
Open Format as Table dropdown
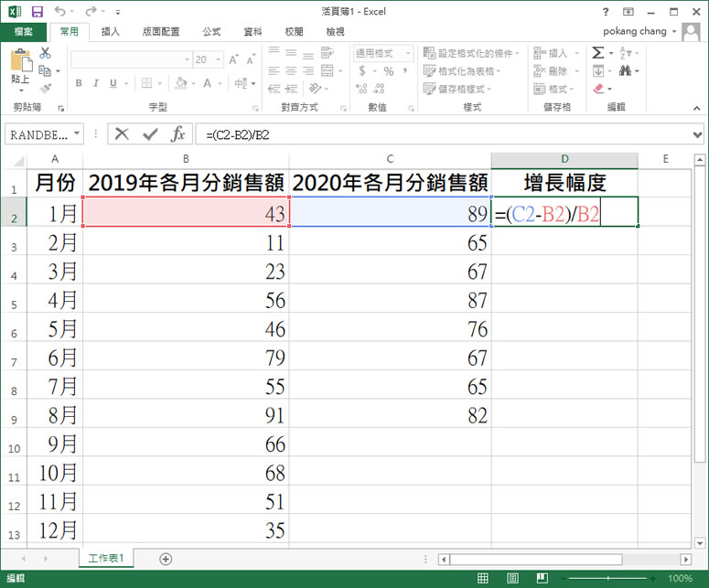(462, 71)
